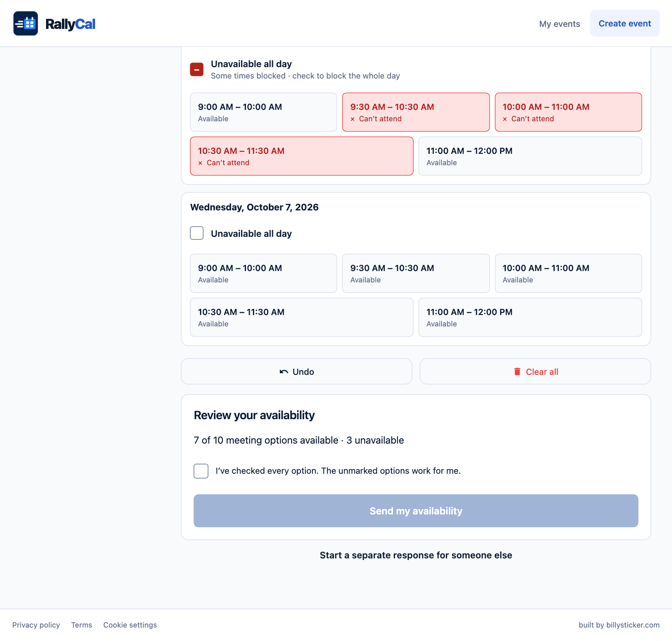This screenshot has width=672, height=641.
Task: Open Start a separate response for someone else
Action: pos(416,555)
